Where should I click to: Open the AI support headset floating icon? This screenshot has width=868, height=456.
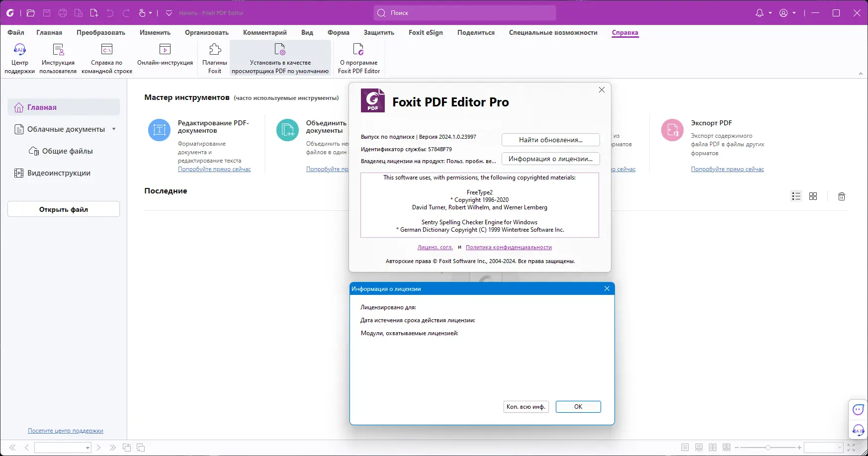click(858, 430)
